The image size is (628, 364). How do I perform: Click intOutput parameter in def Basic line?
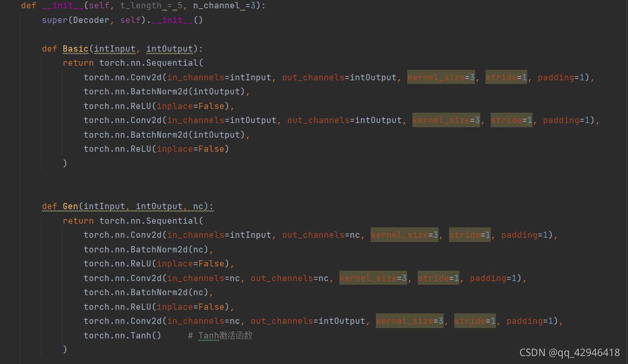pyautogui.click(x=170, y=48)
